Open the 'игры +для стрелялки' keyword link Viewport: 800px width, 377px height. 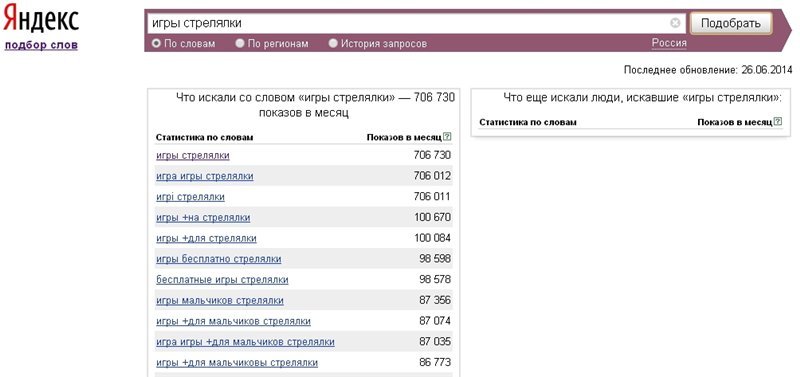pyautogui.click(x=206, y=238)
